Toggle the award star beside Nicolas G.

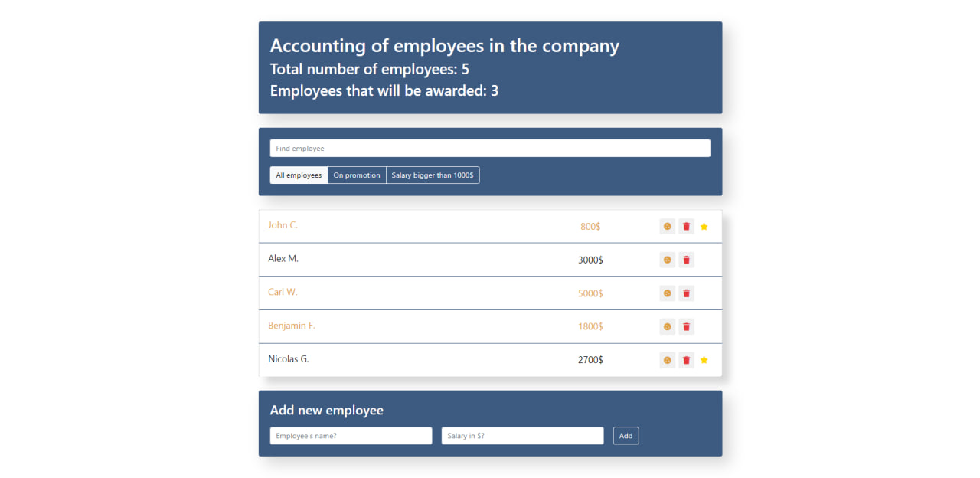coord(704,359)
